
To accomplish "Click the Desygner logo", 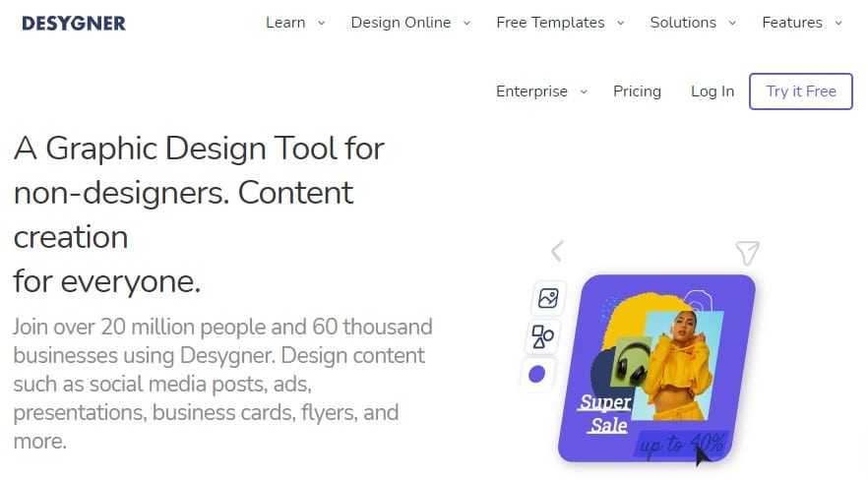I will coord(74,24).
